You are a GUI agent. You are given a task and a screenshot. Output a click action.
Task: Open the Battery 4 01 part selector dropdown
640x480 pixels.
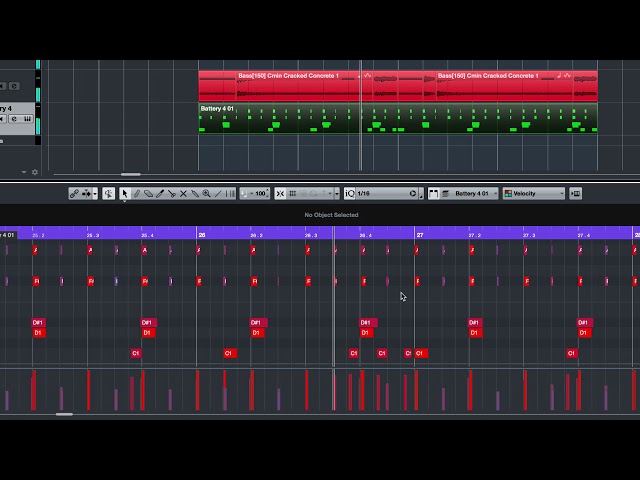click(x=476, y=193)
